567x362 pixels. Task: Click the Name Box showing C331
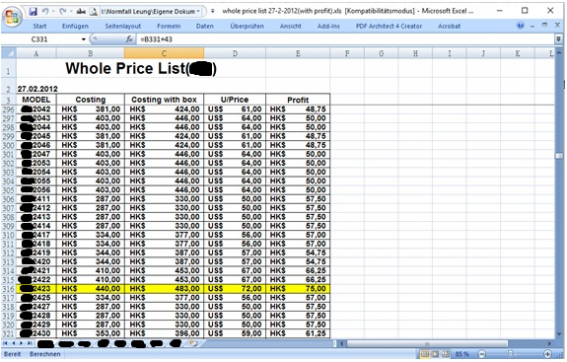[39, 39]
